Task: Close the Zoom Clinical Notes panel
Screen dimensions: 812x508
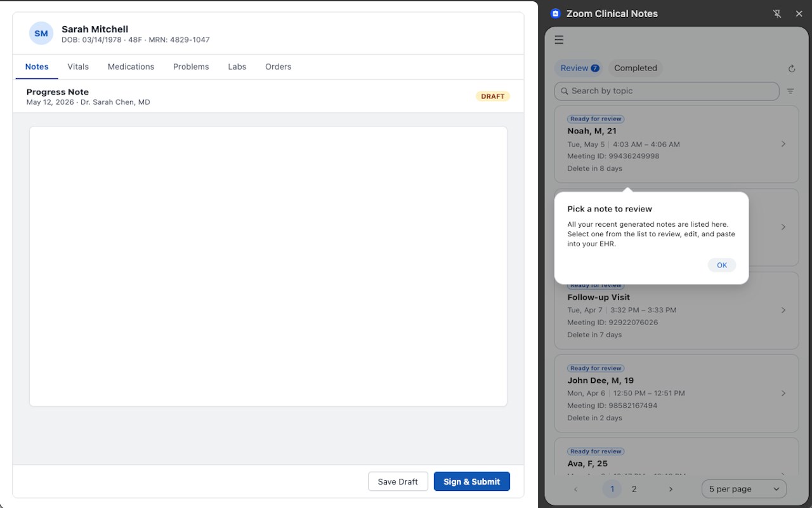Action: pyautogui.click(x=799, y=13)
